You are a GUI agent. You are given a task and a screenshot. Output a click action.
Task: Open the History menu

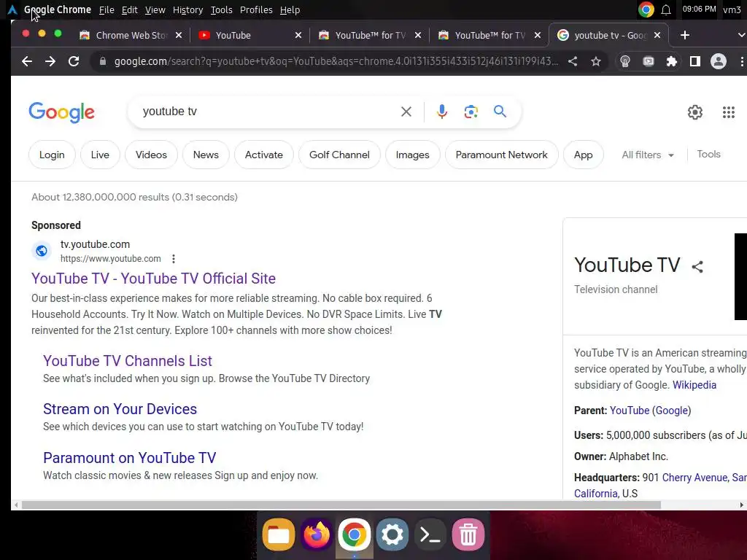[187, 10]
